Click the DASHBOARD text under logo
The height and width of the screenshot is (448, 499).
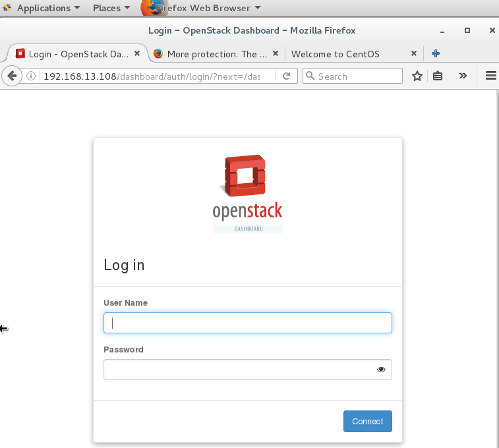(249, 229)
